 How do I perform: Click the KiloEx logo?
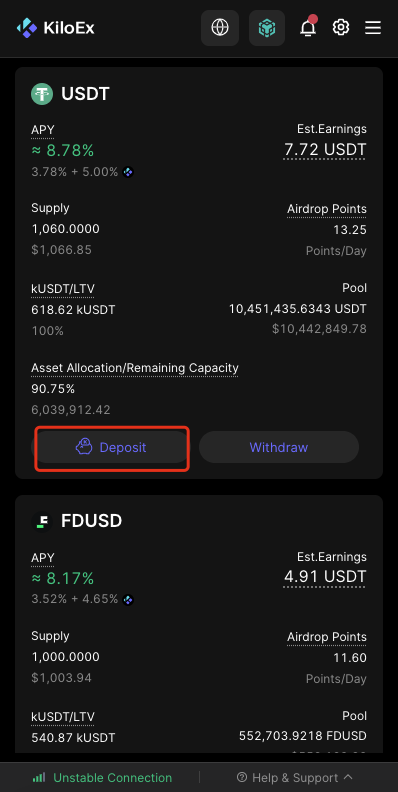55,28
